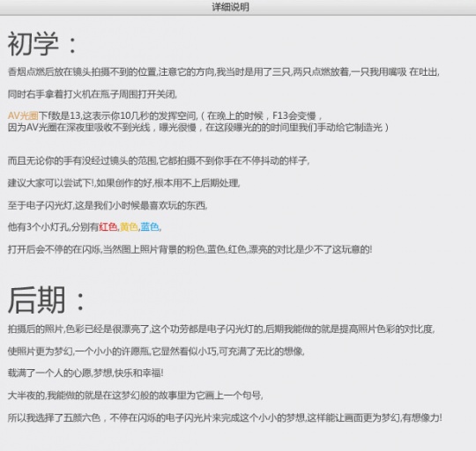The height and width of the screenshot is (451, 476).
Task: Click the line starting 因为AV光圈在深夜里
Action: point(198,127)
